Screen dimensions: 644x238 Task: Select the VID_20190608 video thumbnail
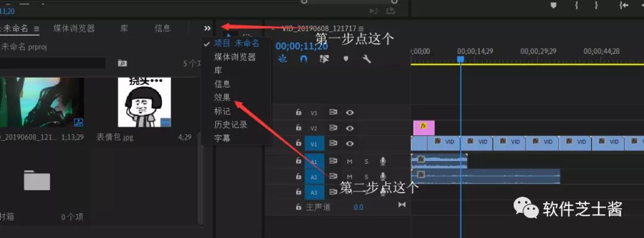click(x=42, y=102)
